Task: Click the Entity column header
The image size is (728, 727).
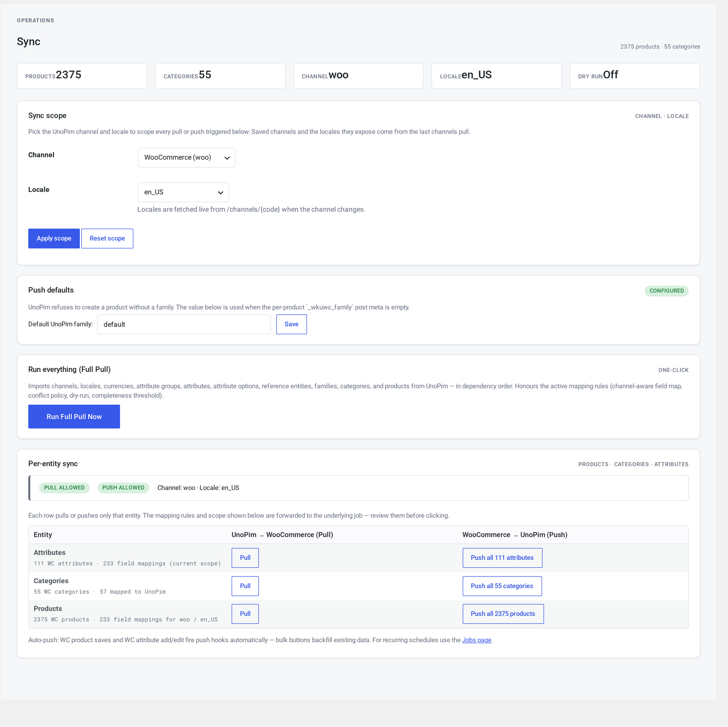Action: (x=43, y=535)
